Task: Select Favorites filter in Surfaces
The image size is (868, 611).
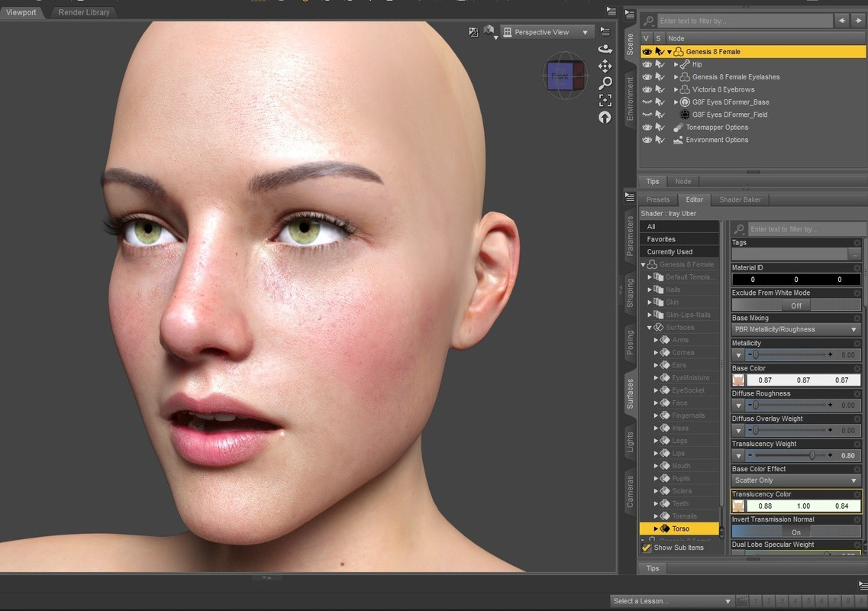Action: [x=679, y=239]
